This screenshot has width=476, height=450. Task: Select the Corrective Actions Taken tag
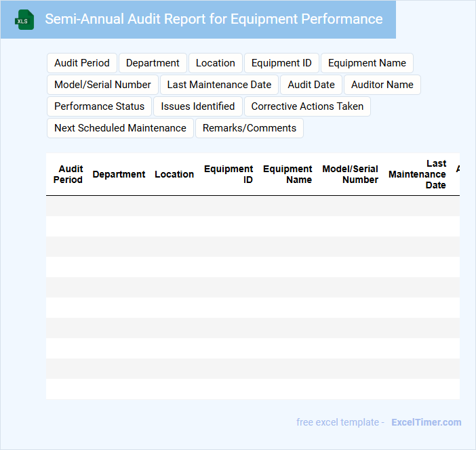pos(307,106)
